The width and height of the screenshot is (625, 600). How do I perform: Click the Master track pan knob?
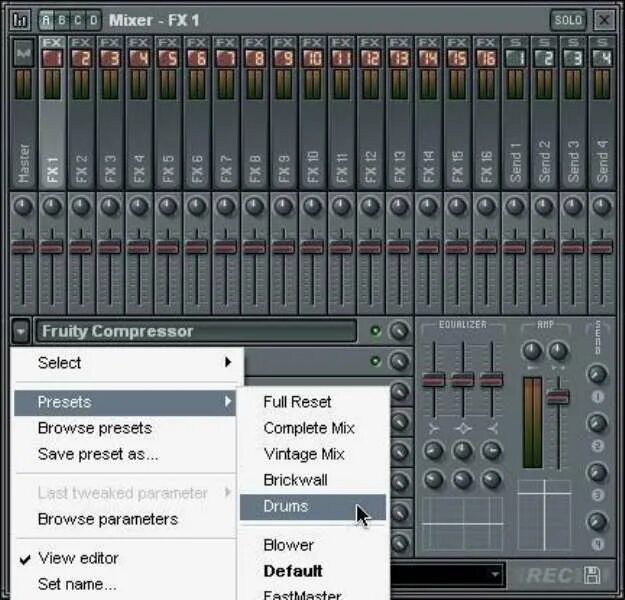pos(23,206)
